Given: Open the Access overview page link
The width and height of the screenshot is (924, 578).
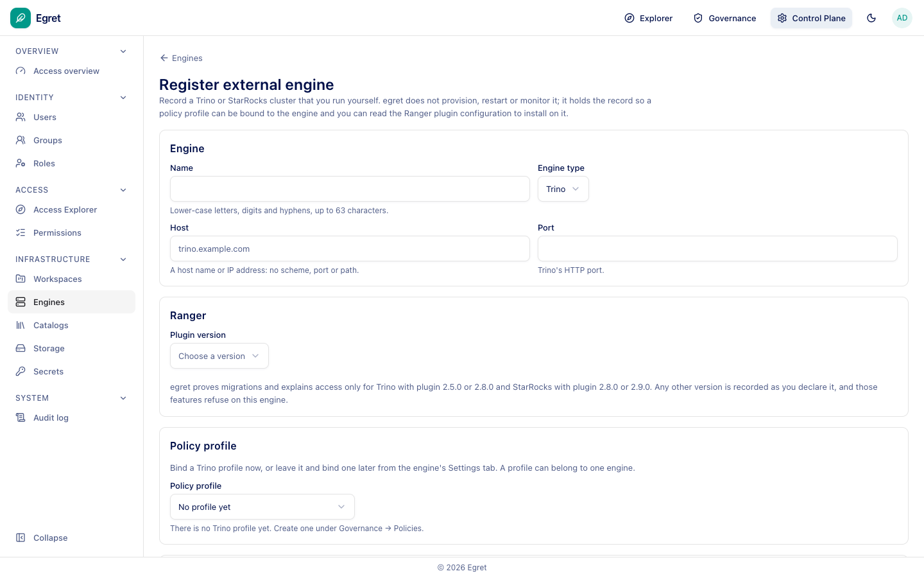Looking at the screenshot, I should point(72,71).
